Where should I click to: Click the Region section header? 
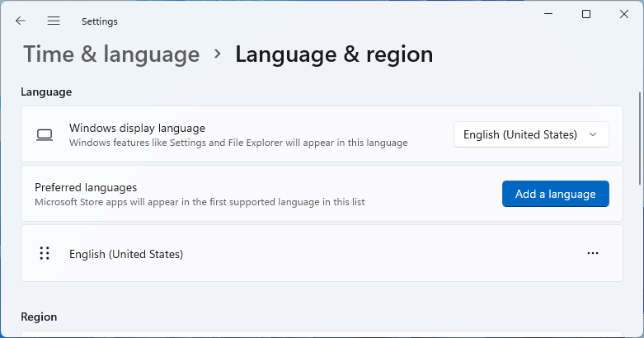coord(39,317)
